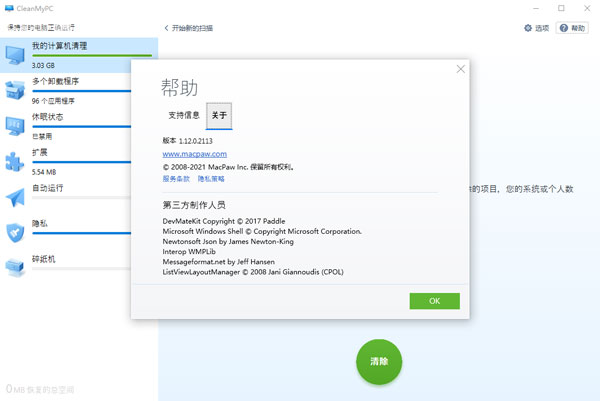
Task: Click the 3.03 GB size text
Action: [43, 65]
